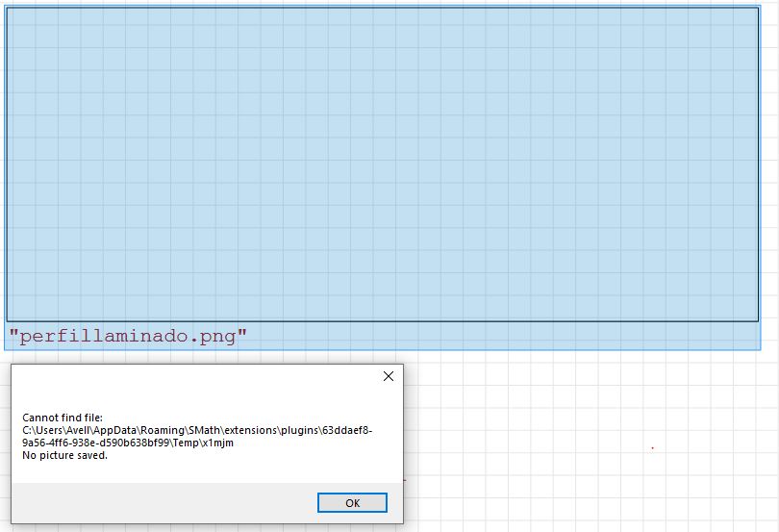The image size is (779, 532).
Task: Click the small red dot on the worksheet
Action: (x=652, y=448)
